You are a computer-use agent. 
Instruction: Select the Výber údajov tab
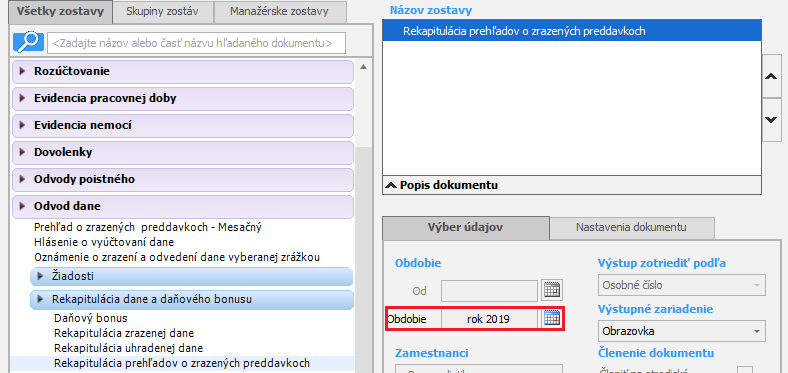[465, 227]
